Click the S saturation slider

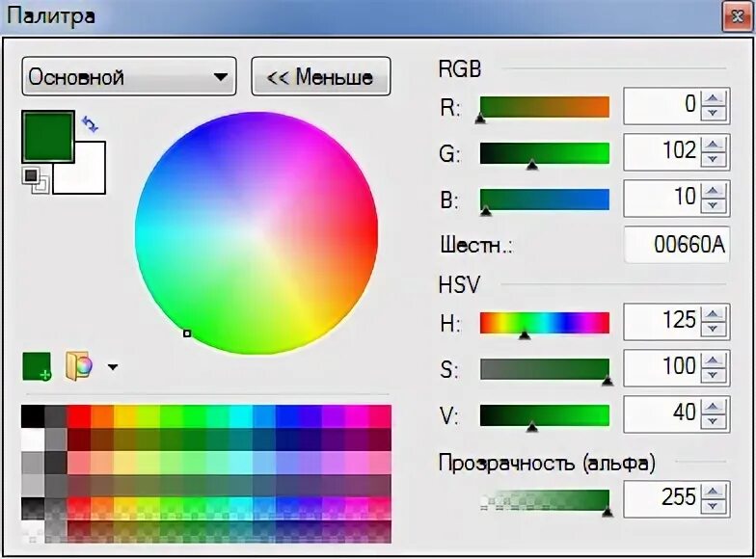(544, 369)
